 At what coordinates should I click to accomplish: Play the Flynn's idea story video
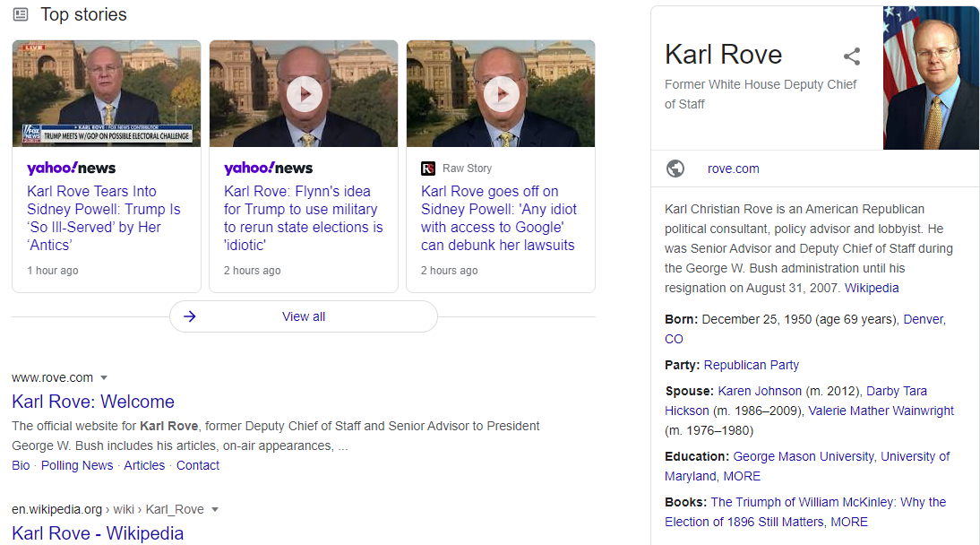point(305,94)
